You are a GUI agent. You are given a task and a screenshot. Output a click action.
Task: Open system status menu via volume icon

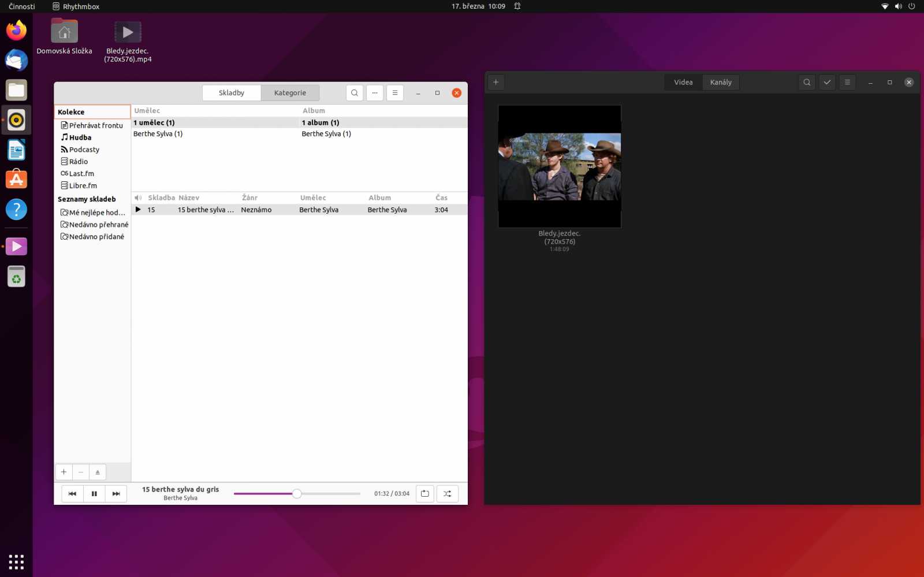pos(898,6)
